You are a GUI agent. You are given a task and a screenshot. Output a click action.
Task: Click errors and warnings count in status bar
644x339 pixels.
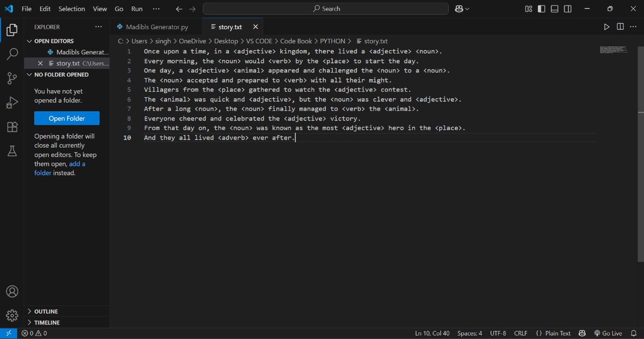point(34,334)
